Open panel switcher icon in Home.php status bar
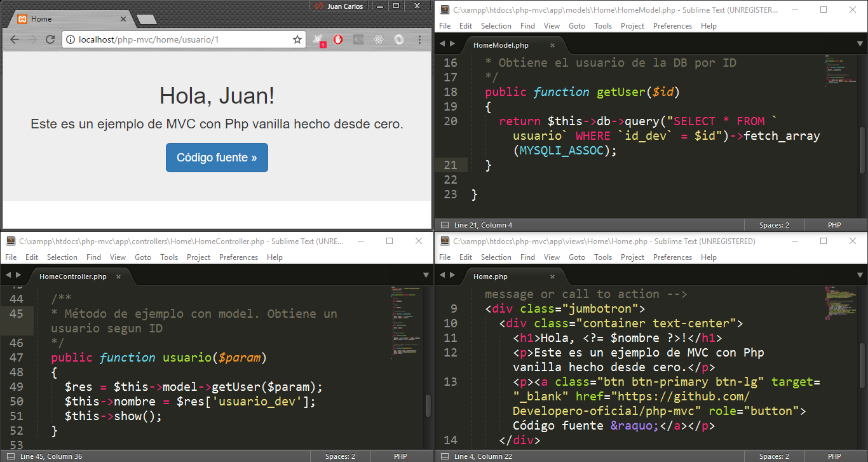The width and height of the screenshot is (868, 462). [x=444, y=456]
